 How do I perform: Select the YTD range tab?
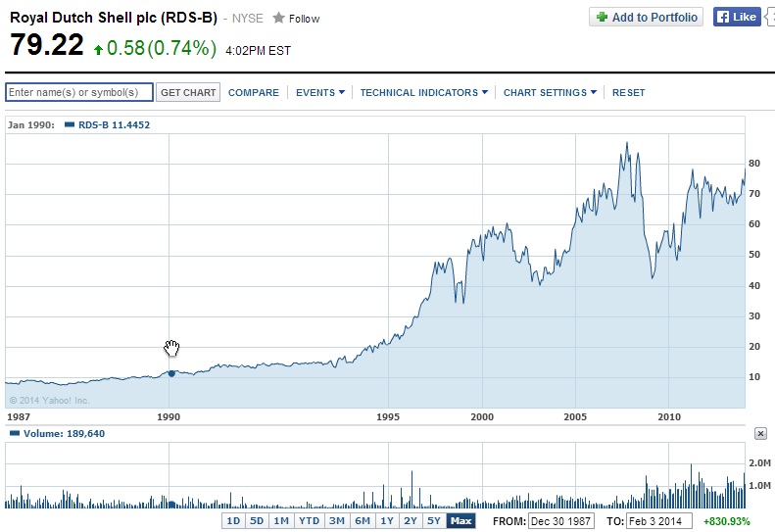coord(310,520)
